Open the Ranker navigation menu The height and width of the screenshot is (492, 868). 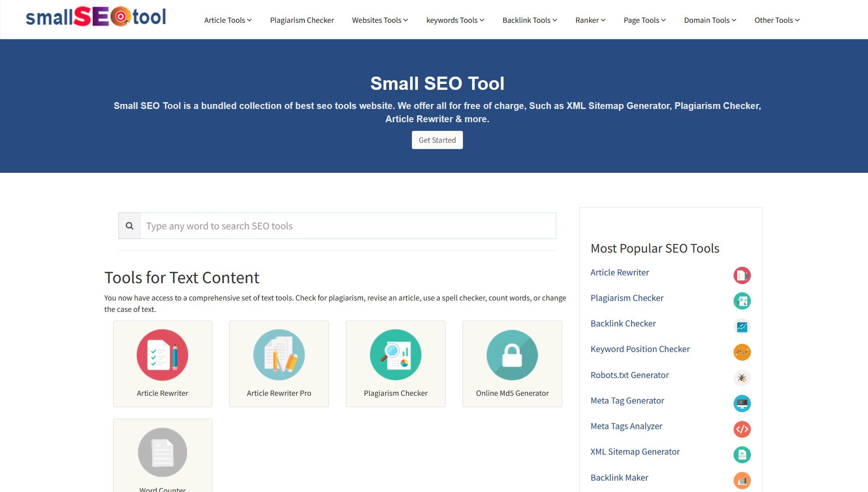pyautogui.click(x=590, y=20)
